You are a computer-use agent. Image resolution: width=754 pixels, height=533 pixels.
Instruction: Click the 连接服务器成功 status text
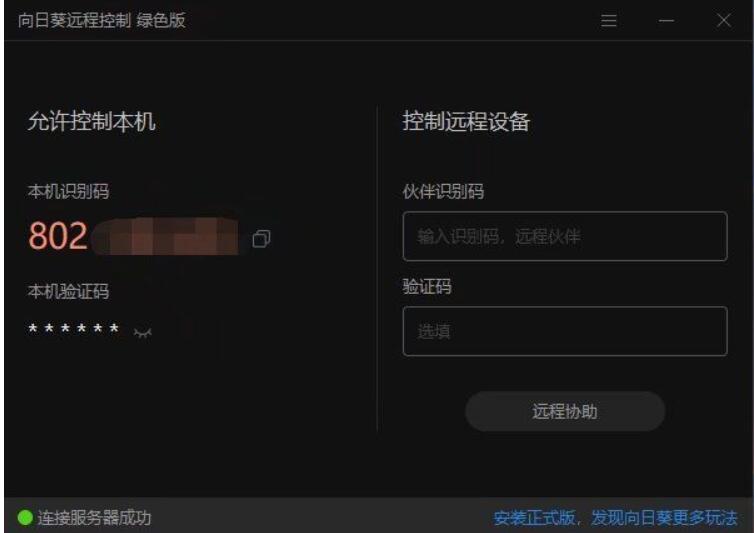[94, 518]
